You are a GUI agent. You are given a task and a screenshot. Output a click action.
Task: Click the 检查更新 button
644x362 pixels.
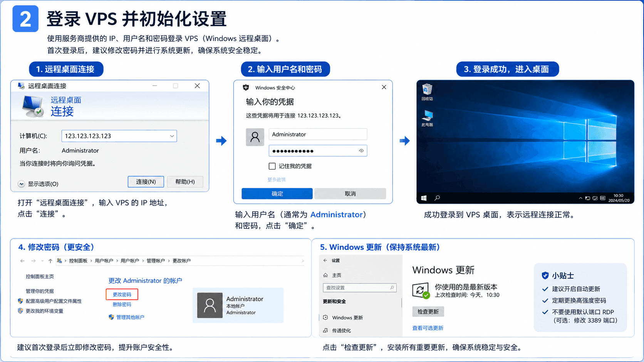pos(428,312)
